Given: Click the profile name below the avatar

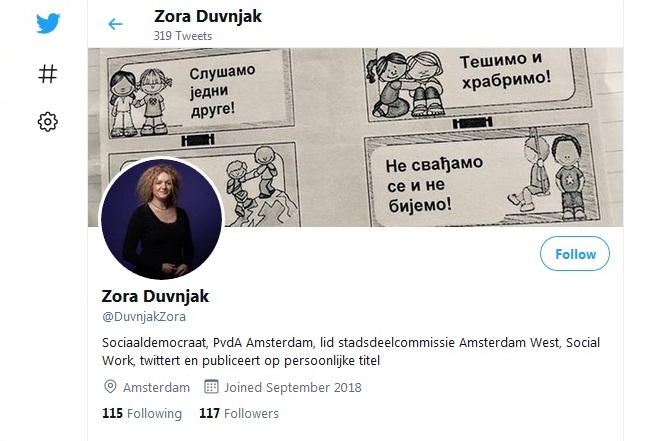Looking at the screenshot, I should tap(155, 296).
